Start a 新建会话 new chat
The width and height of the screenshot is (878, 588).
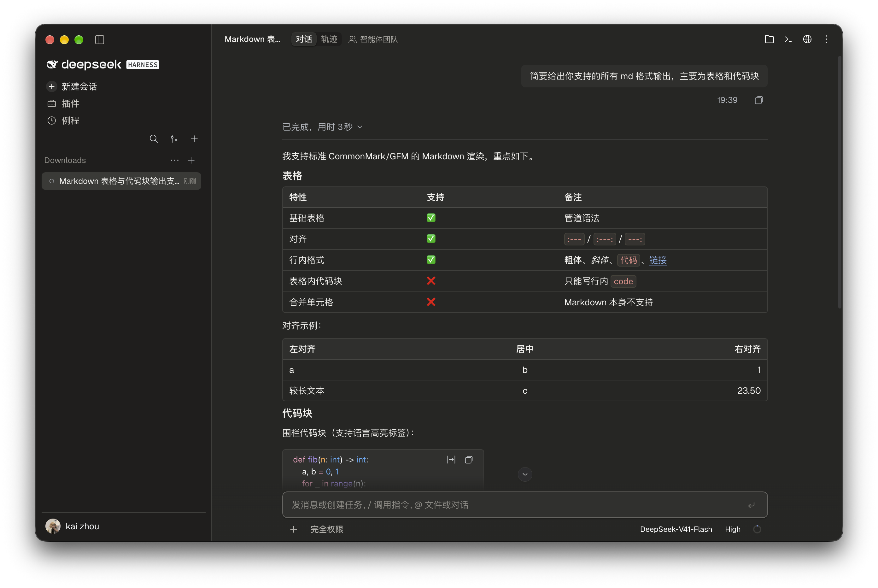pos(72,87)
